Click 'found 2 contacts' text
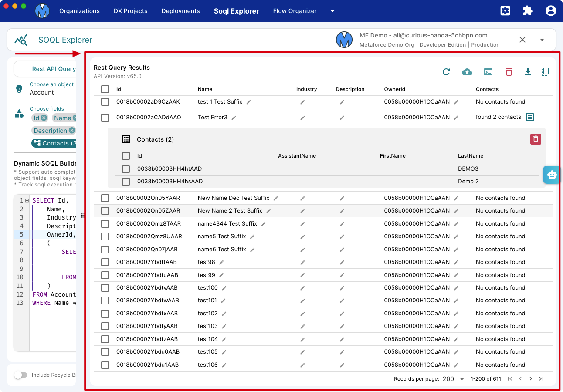563x392 pixels. [x=499, y=117]
